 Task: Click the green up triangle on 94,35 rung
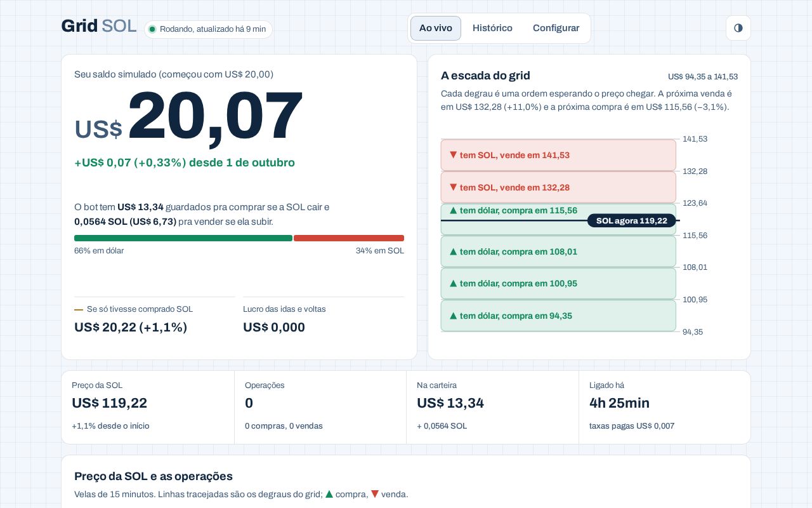[x=453, y=316]
